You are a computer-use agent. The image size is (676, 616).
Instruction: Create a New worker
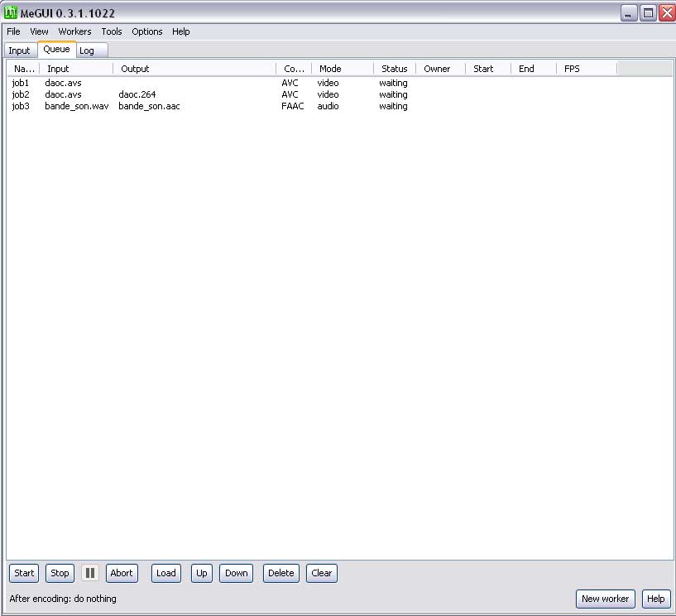(x=606, y=599)
